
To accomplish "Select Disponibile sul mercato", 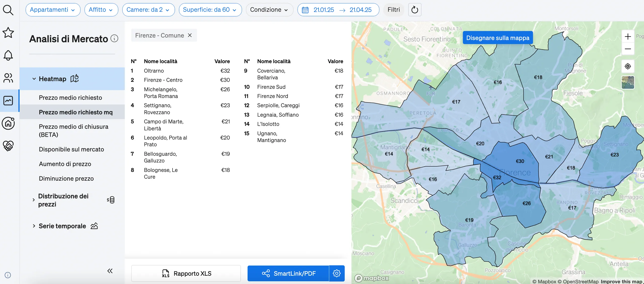I will (71, 149).
